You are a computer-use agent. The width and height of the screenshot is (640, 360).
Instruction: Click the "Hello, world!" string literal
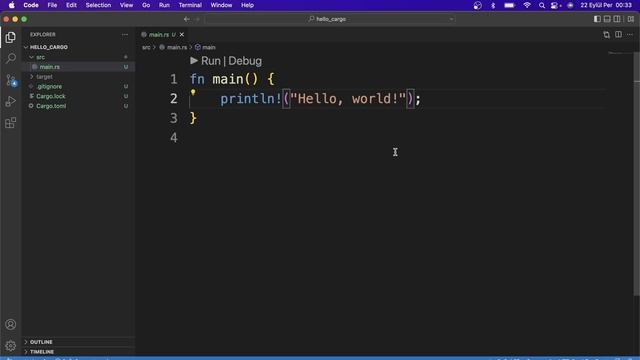click(x=348, y=99)
